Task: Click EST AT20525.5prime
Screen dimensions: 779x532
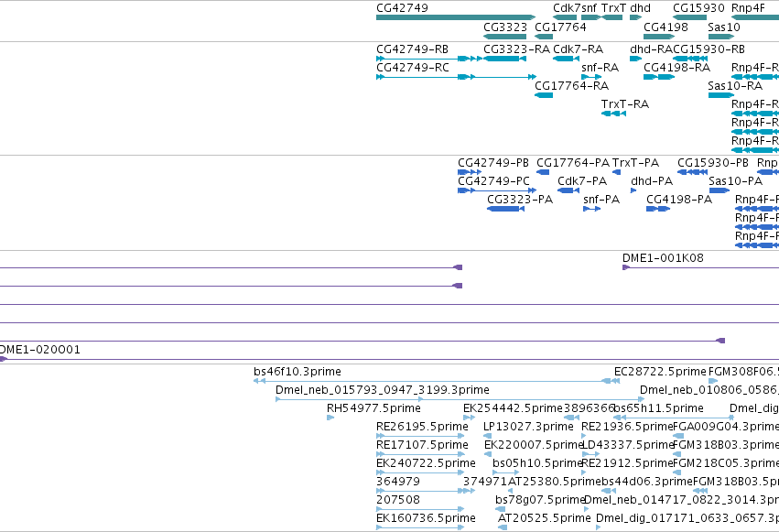Action: pos(503,528)
